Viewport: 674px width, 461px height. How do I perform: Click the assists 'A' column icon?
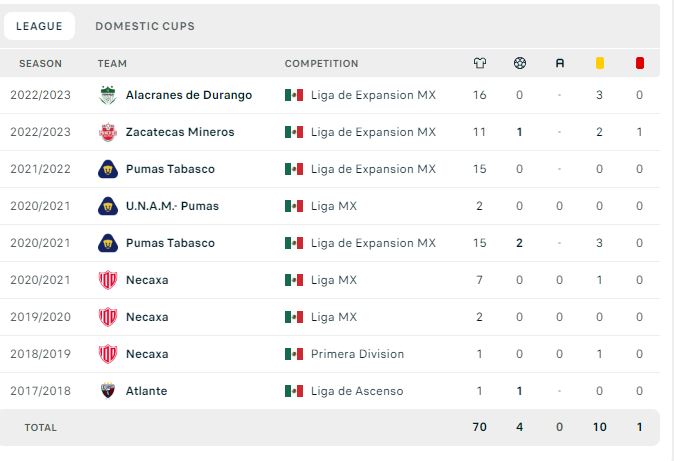click(560, 63)
